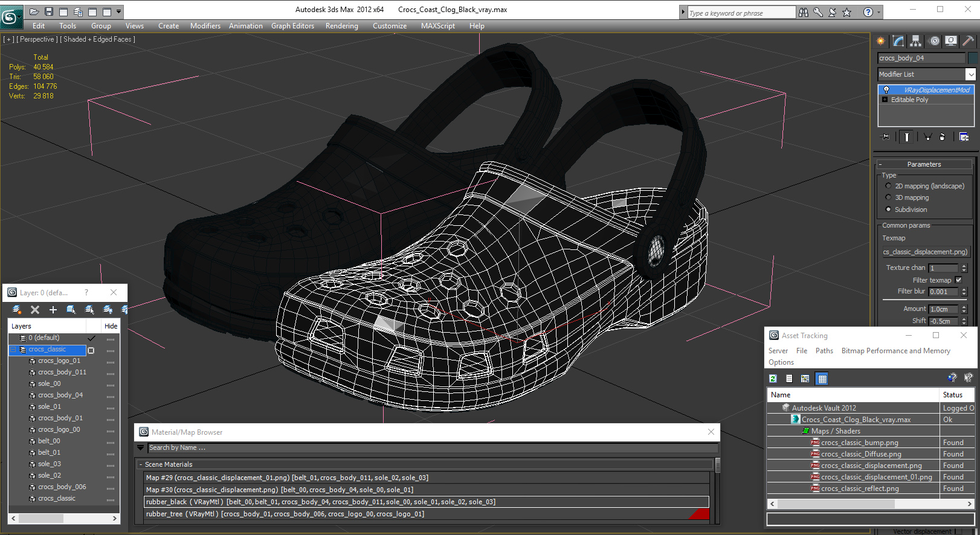Image resolution: width=980 pixels, height=535 pixels.
Task: Click the Pin Stack icon
Action: pos(886,137)
